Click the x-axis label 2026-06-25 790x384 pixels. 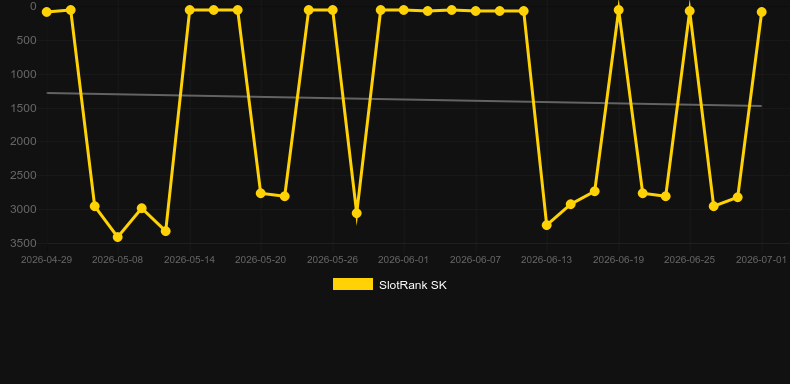click(690, 260)
